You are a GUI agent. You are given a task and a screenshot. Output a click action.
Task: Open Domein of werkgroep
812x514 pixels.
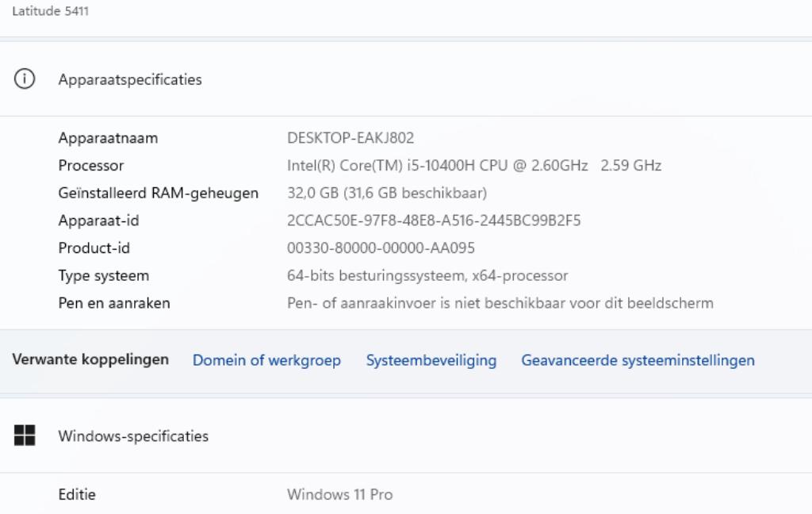[266, 360]
